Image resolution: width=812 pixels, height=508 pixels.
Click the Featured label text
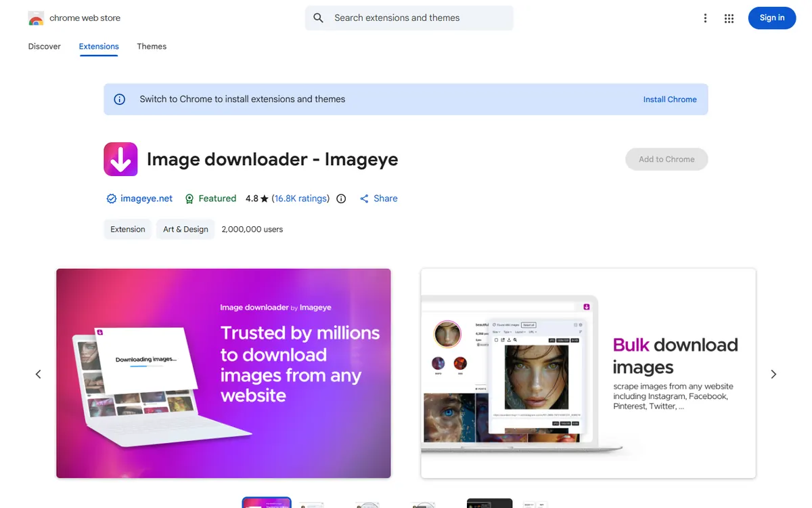click(x=217, y=198)
